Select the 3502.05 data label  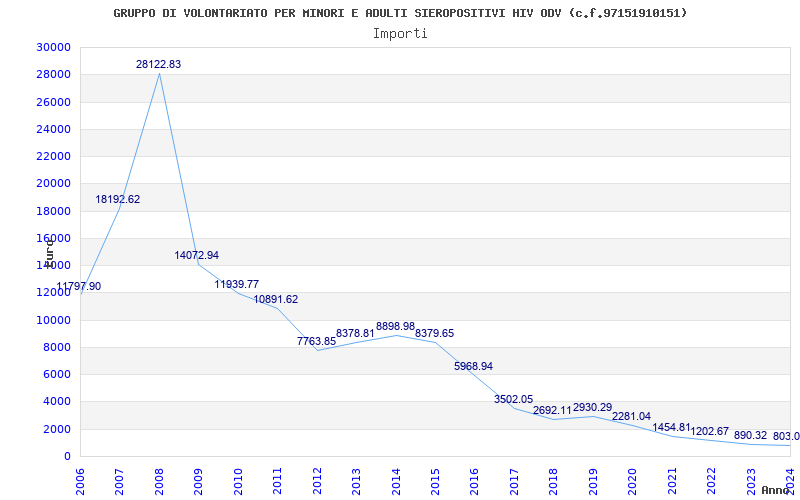pyautogui.click(x=513, y=399)
